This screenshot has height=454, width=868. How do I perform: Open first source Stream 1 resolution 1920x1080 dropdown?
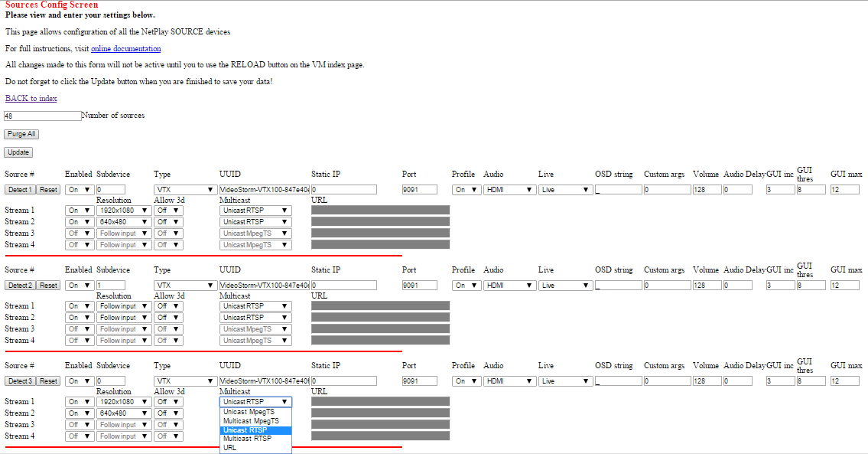(124, 211)
